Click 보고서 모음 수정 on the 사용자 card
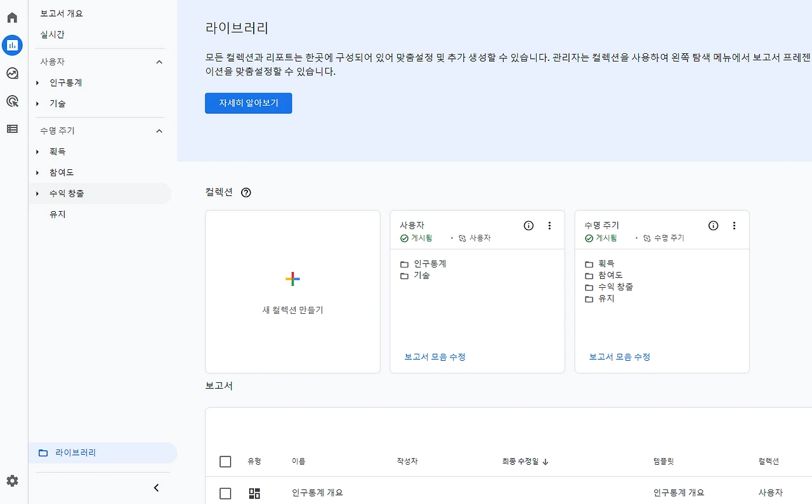This screenshot has height=504, width=812. pos(433,356)
